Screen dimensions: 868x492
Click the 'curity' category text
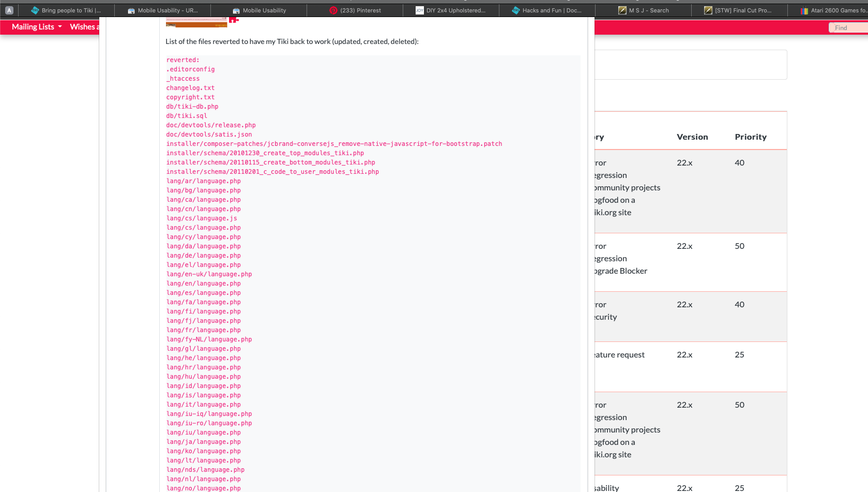pyautogui.click(x=606, y=317)
